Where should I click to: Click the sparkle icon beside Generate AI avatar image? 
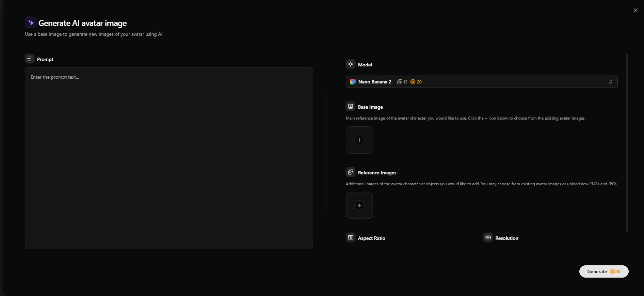pos(31,22)
